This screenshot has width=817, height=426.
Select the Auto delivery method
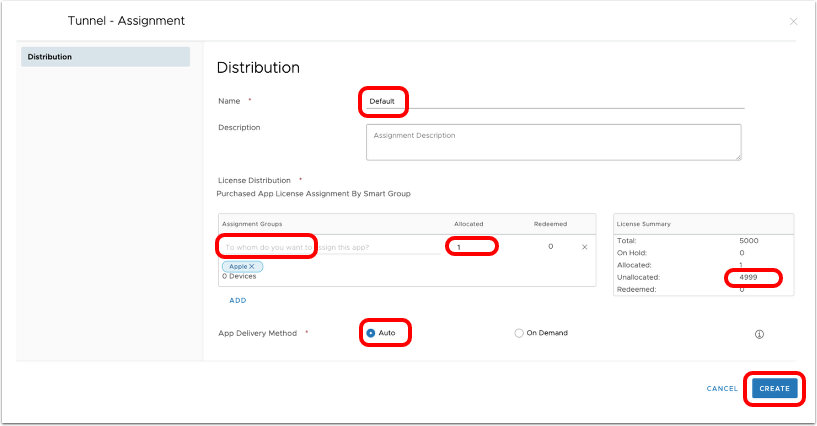pos(370,333)
